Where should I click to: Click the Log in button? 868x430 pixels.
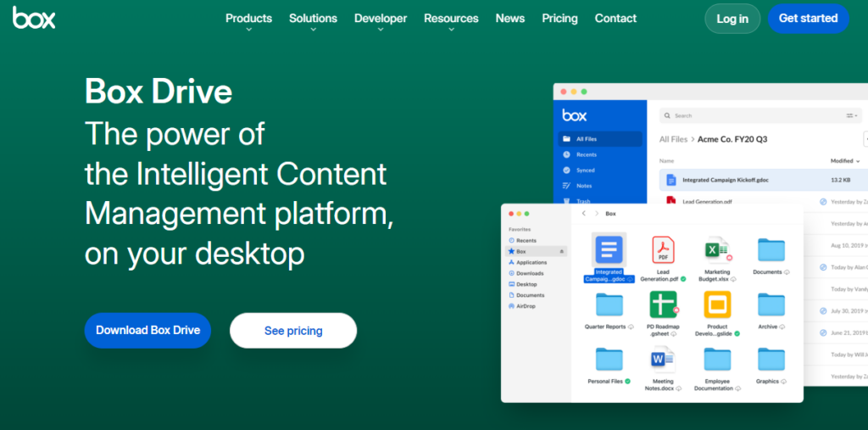click(732, 19)
